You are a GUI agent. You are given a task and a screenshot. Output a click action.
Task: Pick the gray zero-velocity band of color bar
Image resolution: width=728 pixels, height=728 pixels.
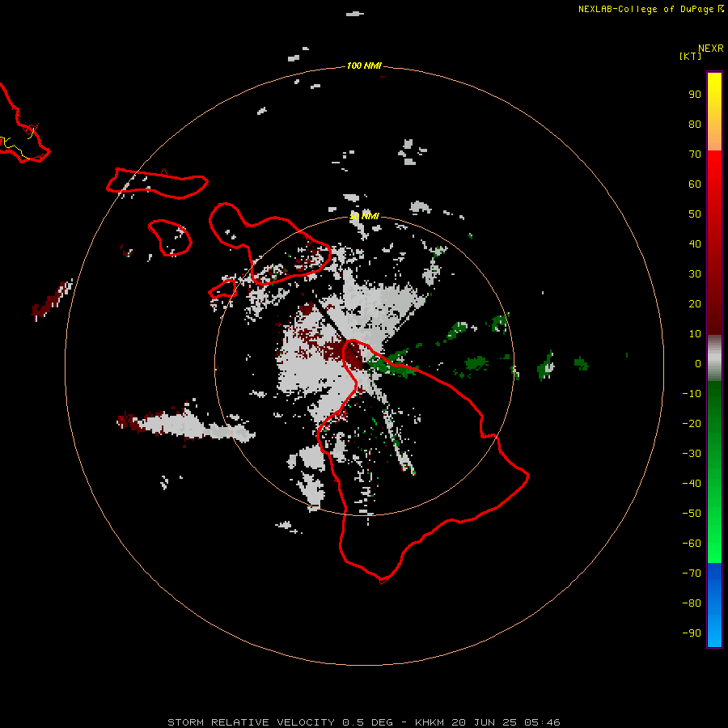point(714,358)
